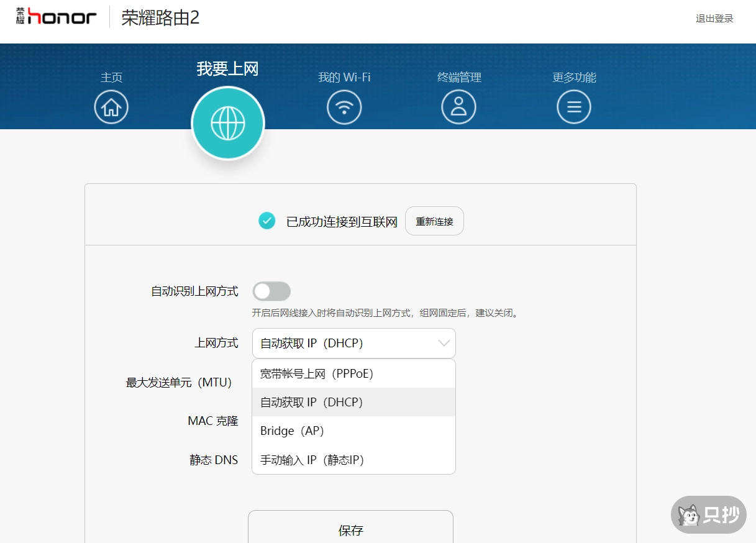Click the green connection success checkmark icon
756x543 pixels.
click(x=266, y=221)
